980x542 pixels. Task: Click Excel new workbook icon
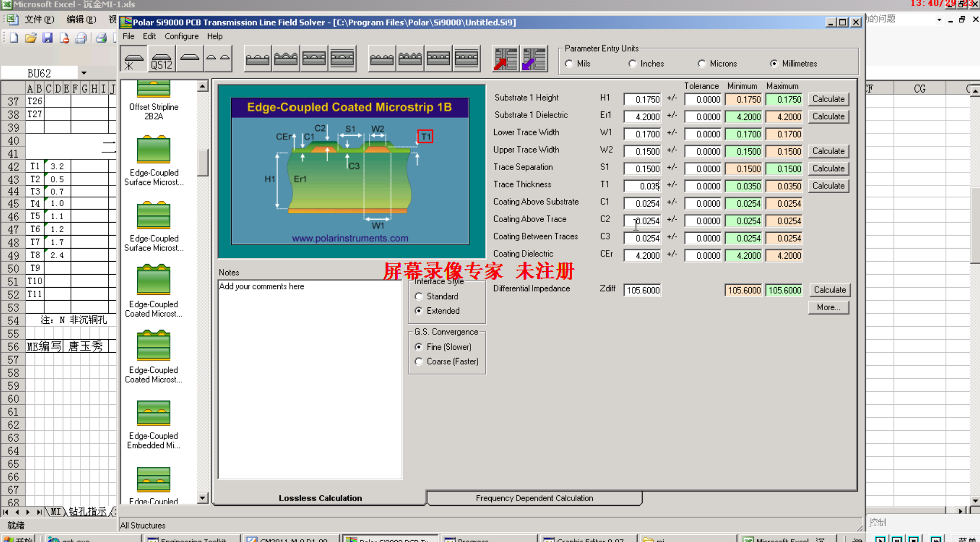coord(13,38)
